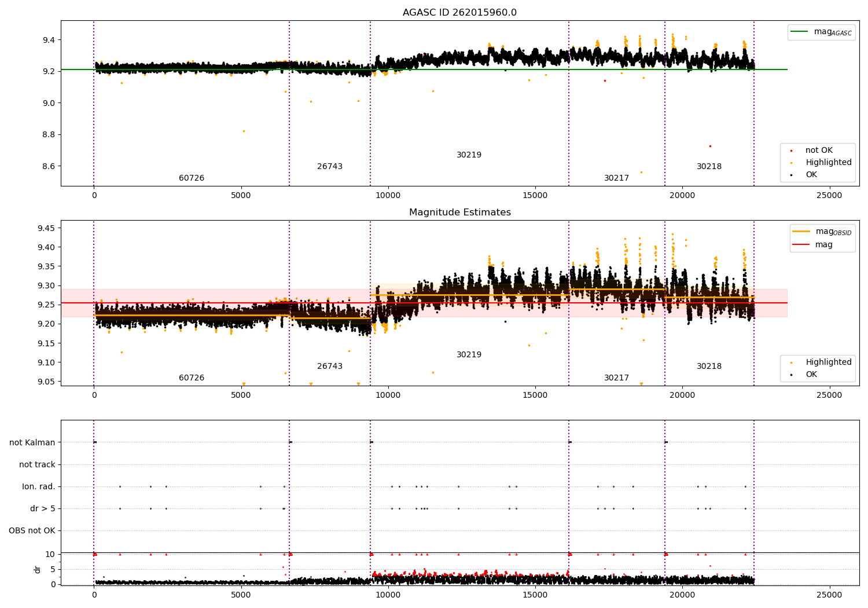Click the 10000 x-tick in Magnitude Estimates plot

[x=388, y=395]
